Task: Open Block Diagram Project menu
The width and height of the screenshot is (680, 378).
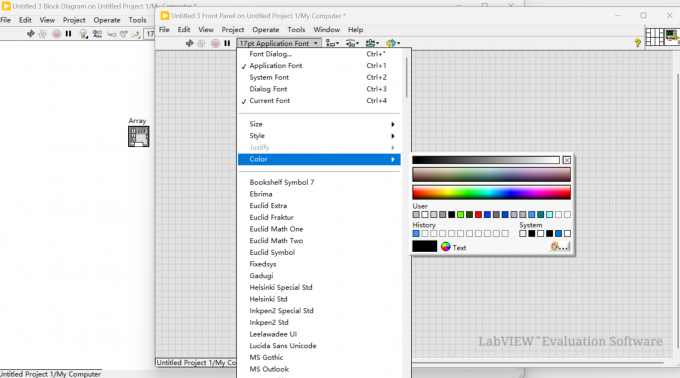Action: tap(74, 20)
